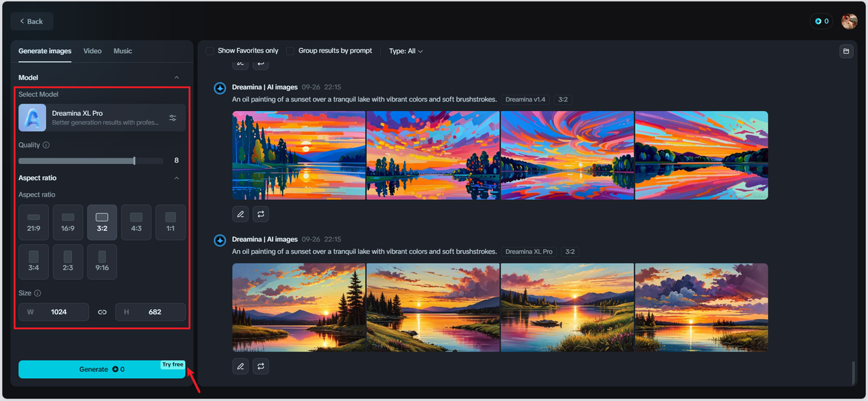Click 3:2 tag on XL Pro result
This screenshot has height=401, width=868.
570,252
